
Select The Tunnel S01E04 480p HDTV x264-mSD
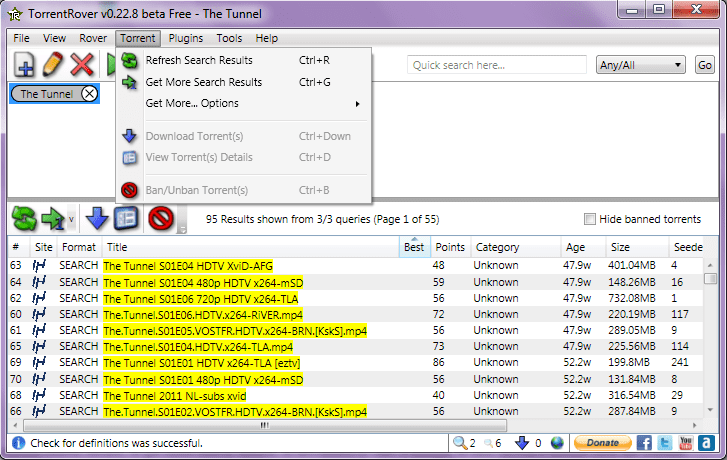(355, 282)
